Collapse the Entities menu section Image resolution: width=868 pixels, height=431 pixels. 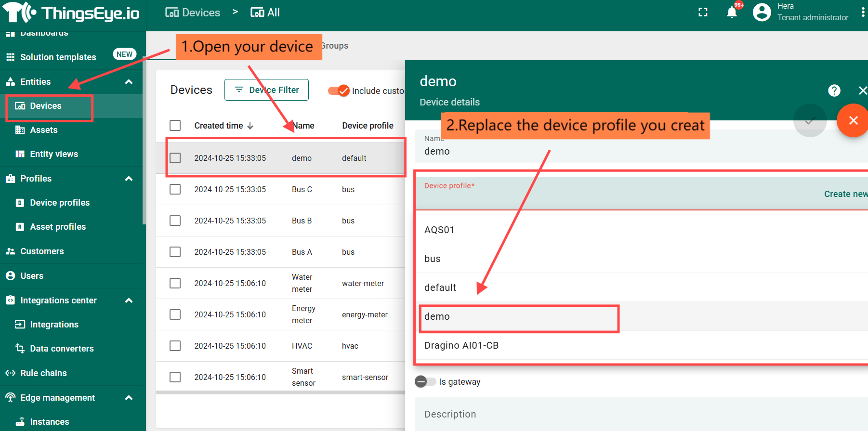[x=129, y=82]
